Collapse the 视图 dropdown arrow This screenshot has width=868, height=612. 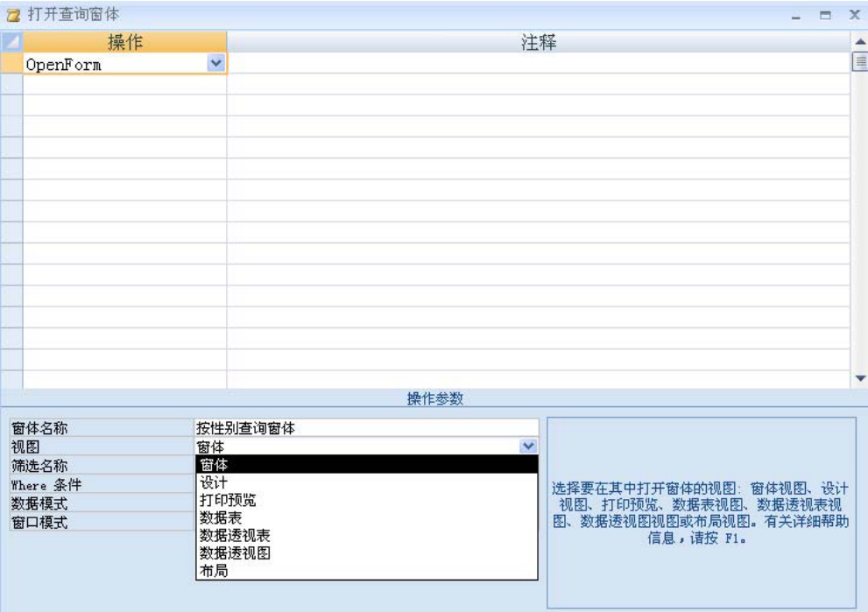pos(527,447)
